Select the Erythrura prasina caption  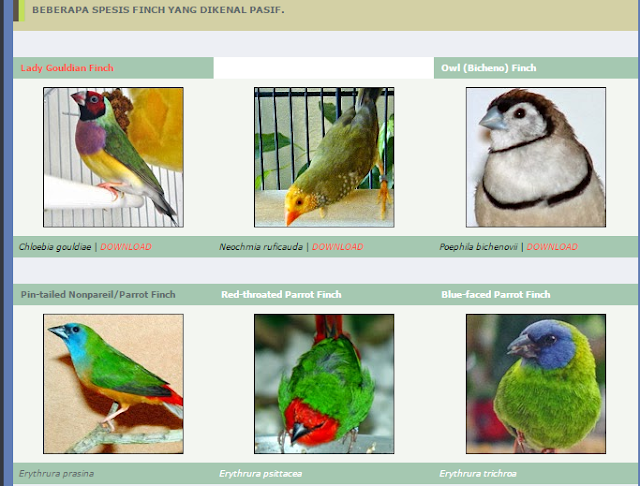(x=56, y=473)
